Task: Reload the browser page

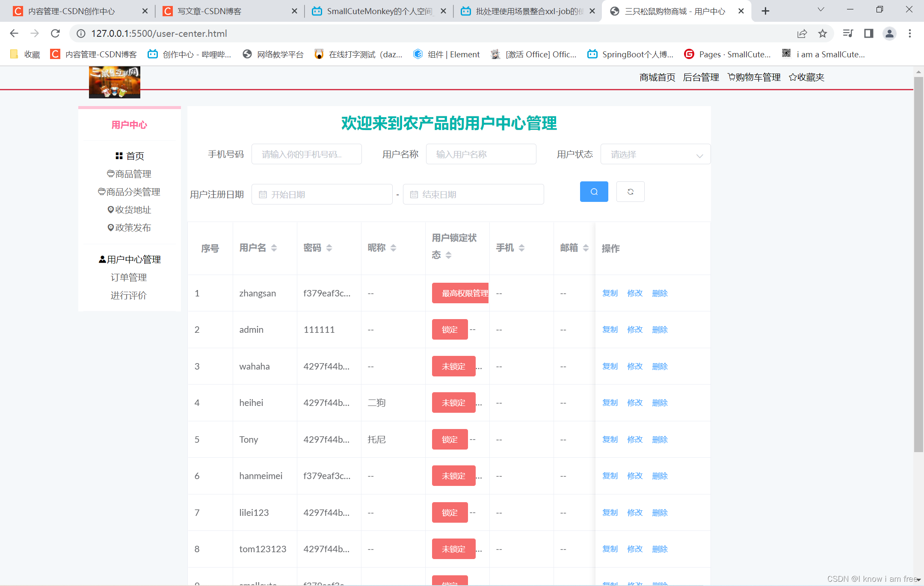Action: coord(55,33)
